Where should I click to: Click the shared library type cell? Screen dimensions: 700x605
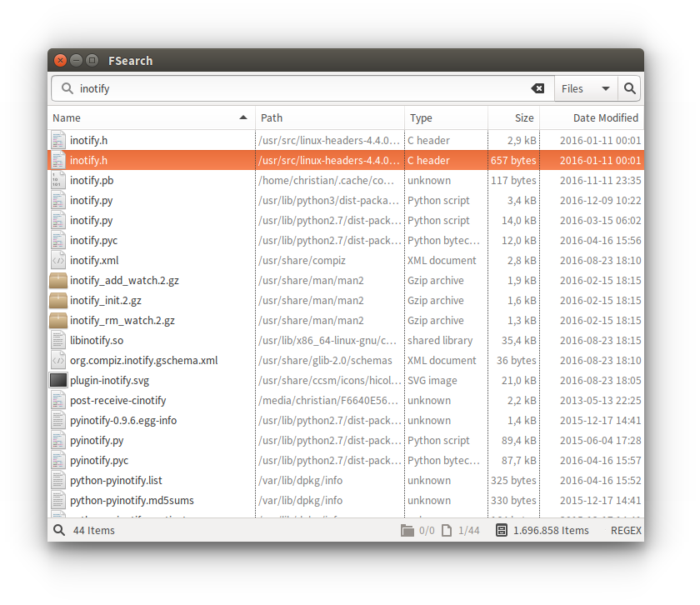point(440,340)
